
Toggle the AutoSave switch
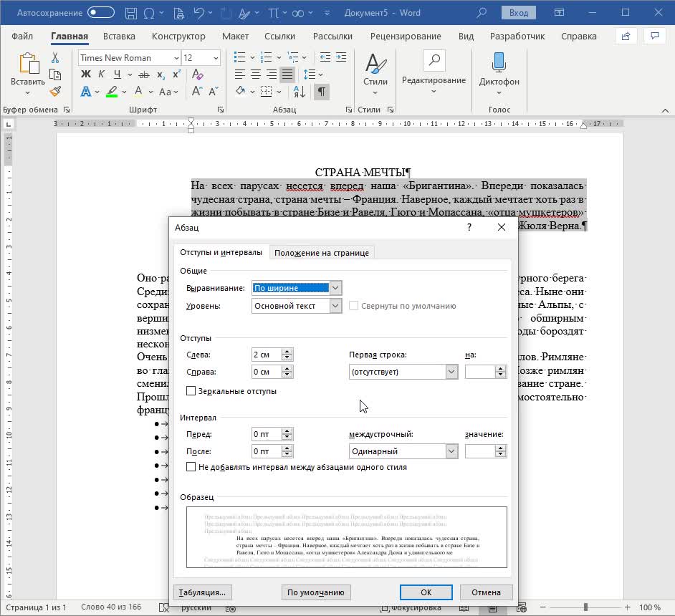point(101,12)
